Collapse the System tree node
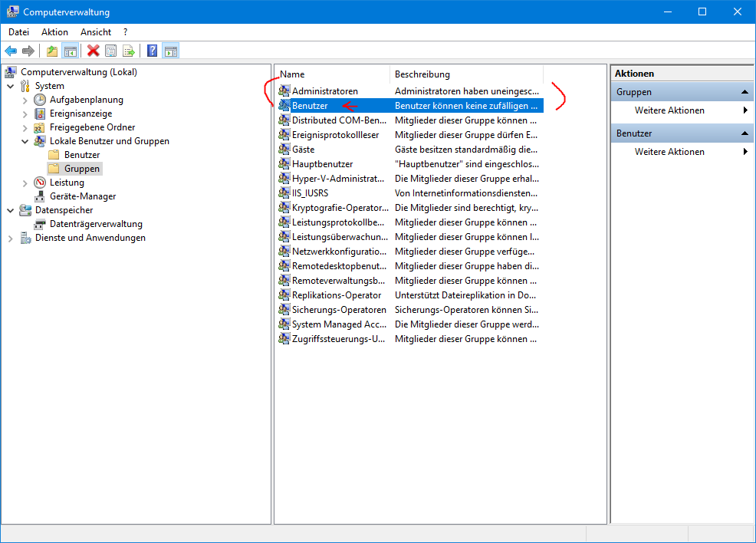Screen dimensions: 756x543 click(11, 87)
